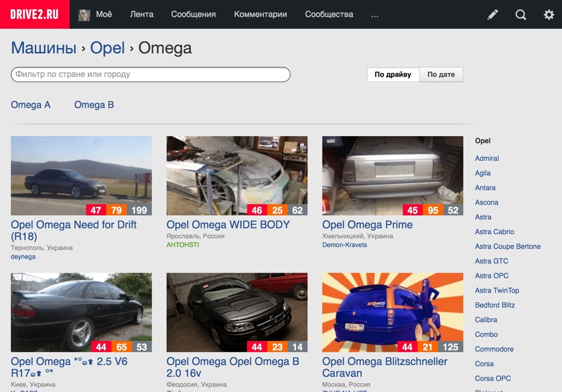Click the Opel breadcrumb link
The image size is (562, 392).
(107, 48)
